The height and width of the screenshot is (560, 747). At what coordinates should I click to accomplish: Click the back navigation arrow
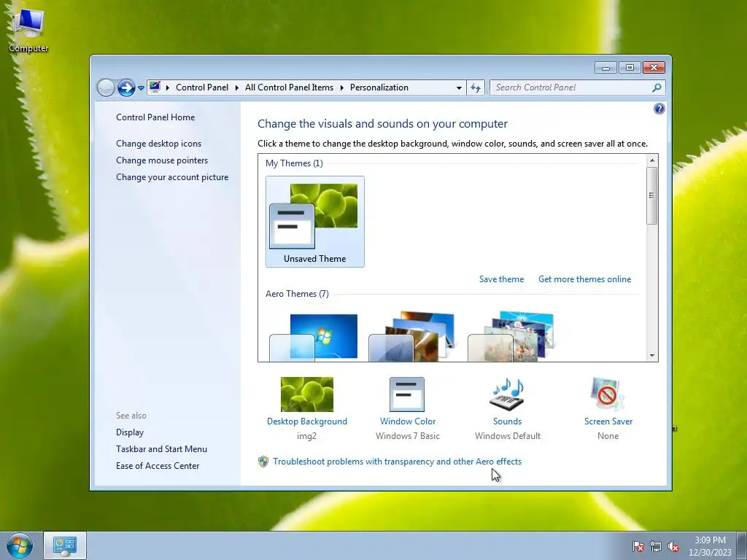[x=106, y=87]
